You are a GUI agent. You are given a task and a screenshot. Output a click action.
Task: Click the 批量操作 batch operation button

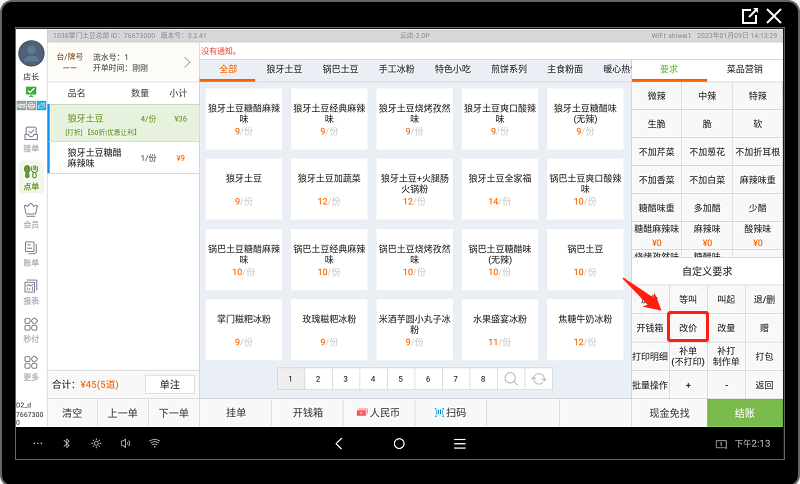(649, 385)
